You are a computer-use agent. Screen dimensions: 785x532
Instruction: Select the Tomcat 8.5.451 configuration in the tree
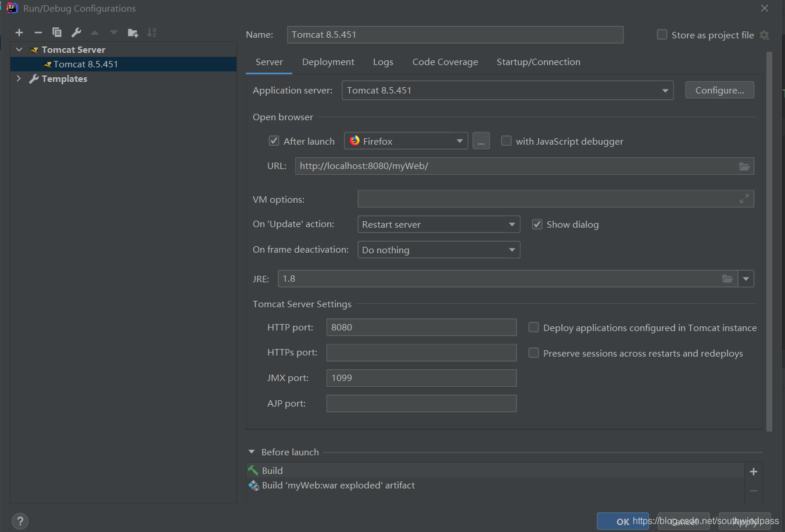pos(123,64)
